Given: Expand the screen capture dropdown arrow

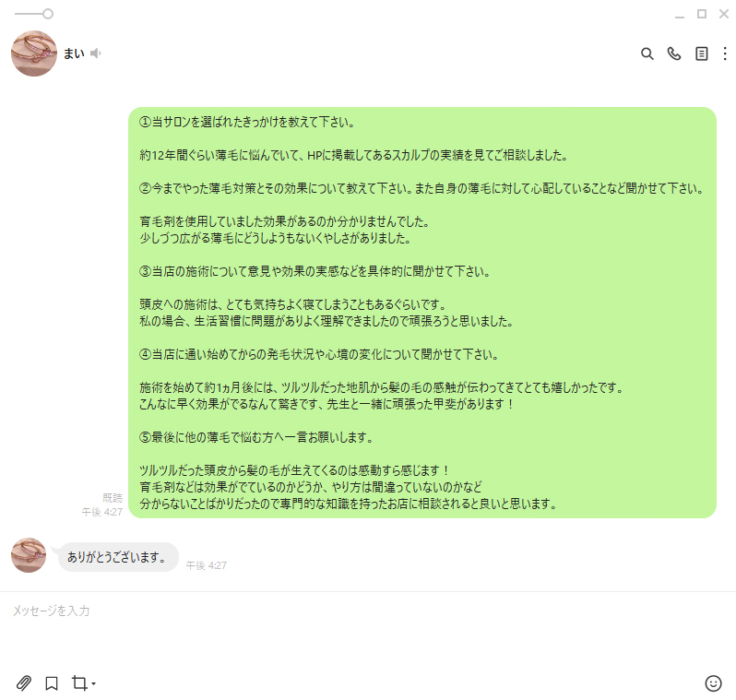Looking at the screenshot, I should tap(93, 684).
